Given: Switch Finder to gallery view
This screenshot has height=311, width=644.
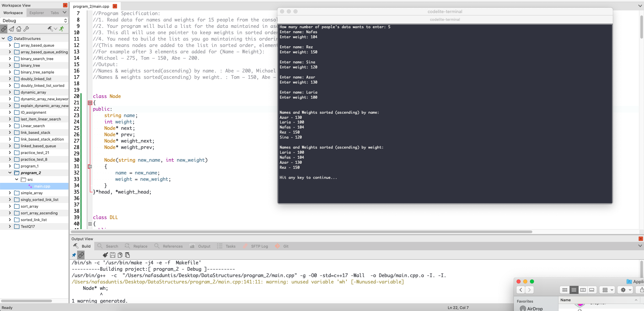Looking at the screenshot, I should tap(592, 290).
